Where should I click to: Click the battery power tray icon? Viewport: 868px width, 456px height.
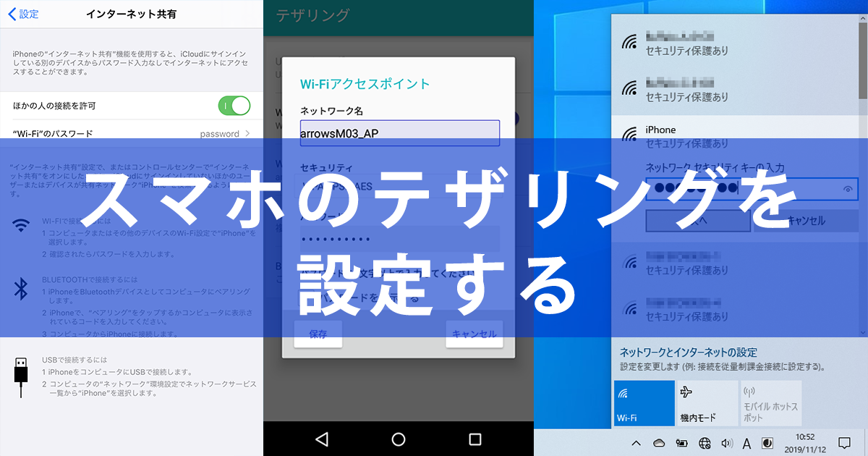(x=681, y=442)
